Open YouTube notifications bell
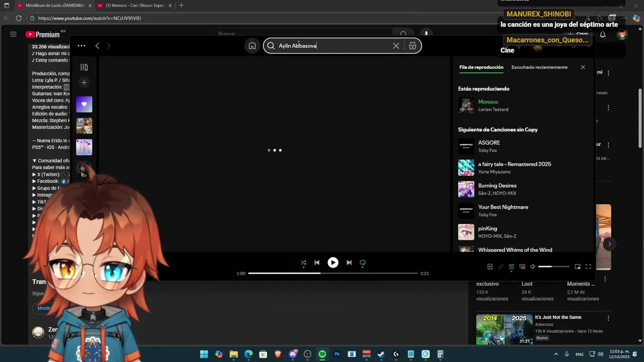 coord(602,35)
